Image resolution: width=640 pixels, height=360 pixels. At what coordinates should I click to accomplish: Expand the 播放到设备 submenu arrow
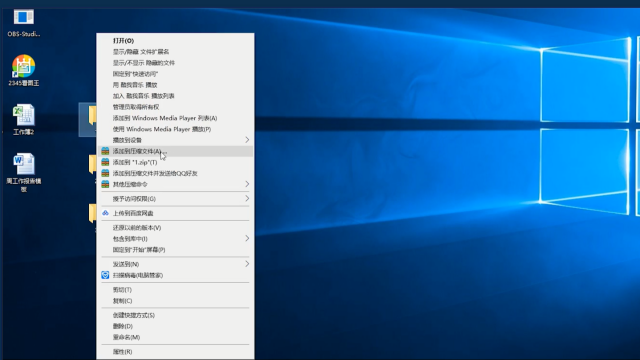[x=247, y=140]
